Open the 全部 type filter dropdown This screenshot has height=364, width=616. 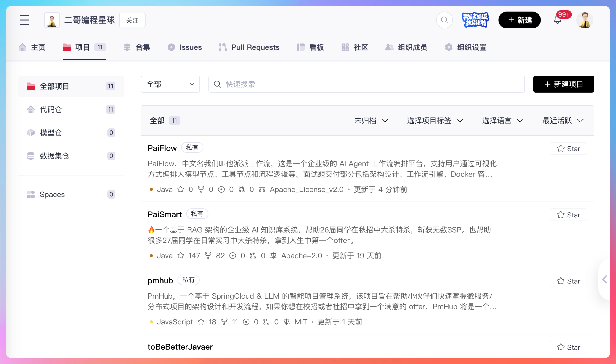pyautogui.click(x=170, y=84)
